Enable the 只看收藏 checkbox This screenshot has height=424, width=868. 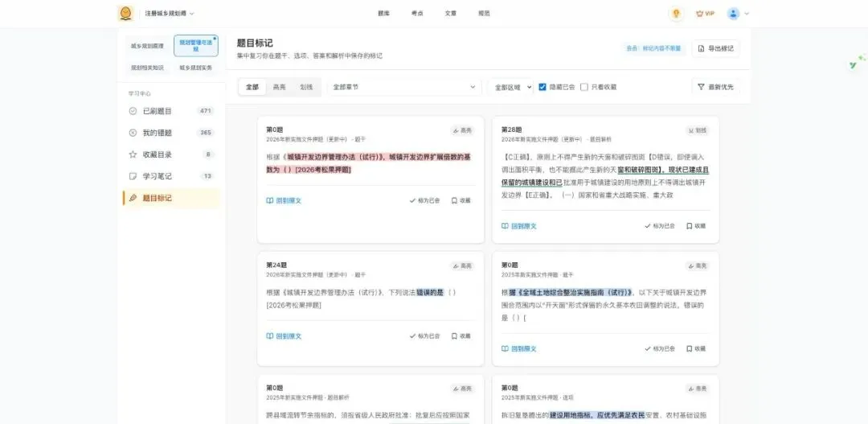[584, 87]
